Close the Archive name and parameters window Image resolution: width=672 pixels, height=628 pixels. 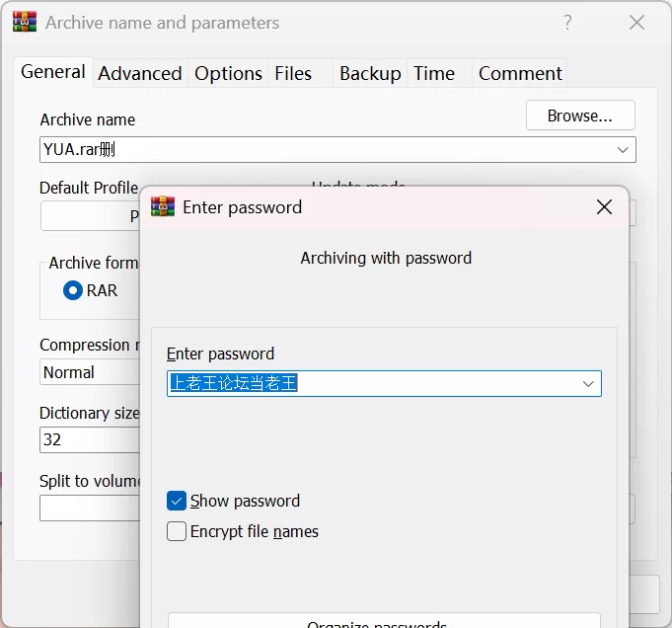click(x=636, y=23)
